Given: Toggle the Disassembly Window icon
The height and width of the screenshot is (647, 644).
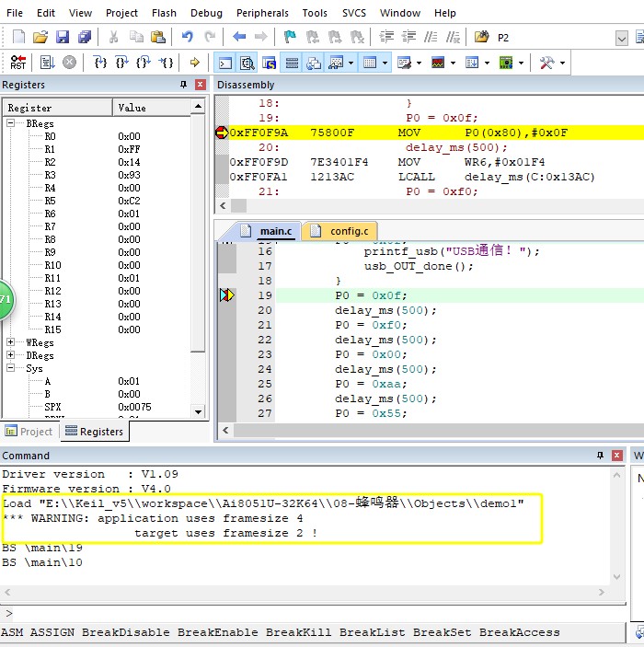Looking at the screenshot, I should 247,63.
